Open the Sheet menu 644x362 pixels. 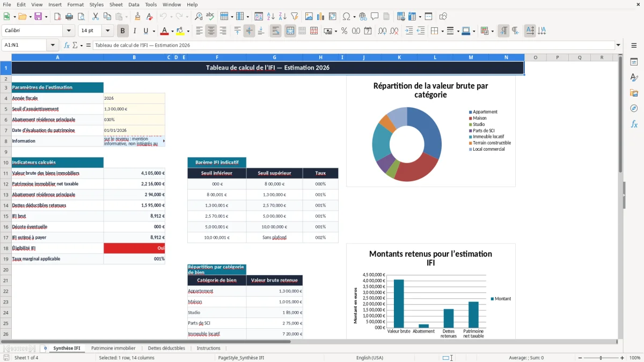click(116, 4)
